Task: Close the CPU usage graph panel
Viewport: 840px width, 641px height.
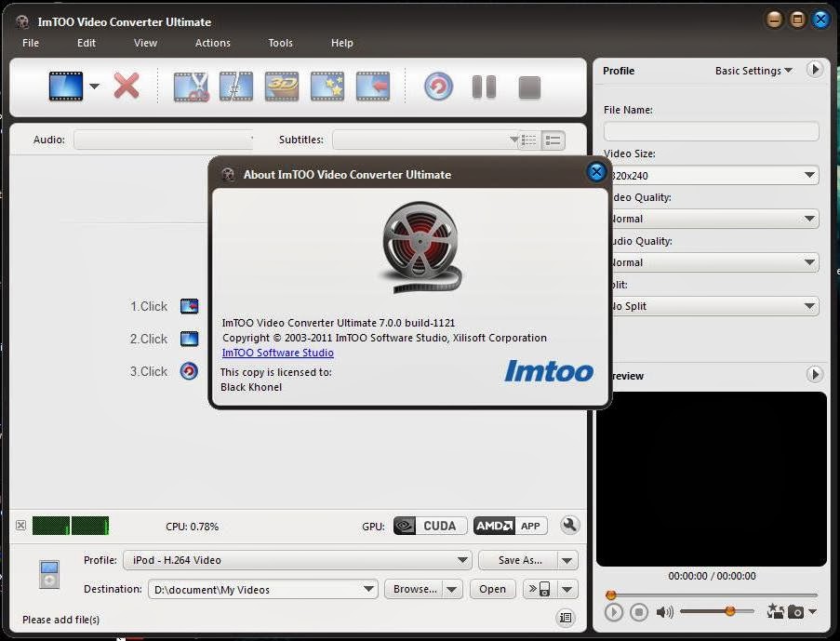Action: coord(20,526)
